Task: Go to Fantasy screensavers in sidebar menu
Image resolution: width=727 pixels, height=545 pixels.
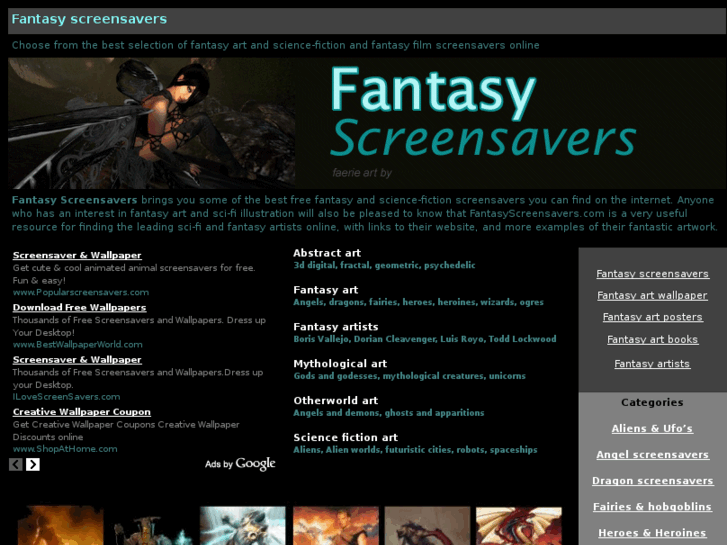Action: pos(652,274)
